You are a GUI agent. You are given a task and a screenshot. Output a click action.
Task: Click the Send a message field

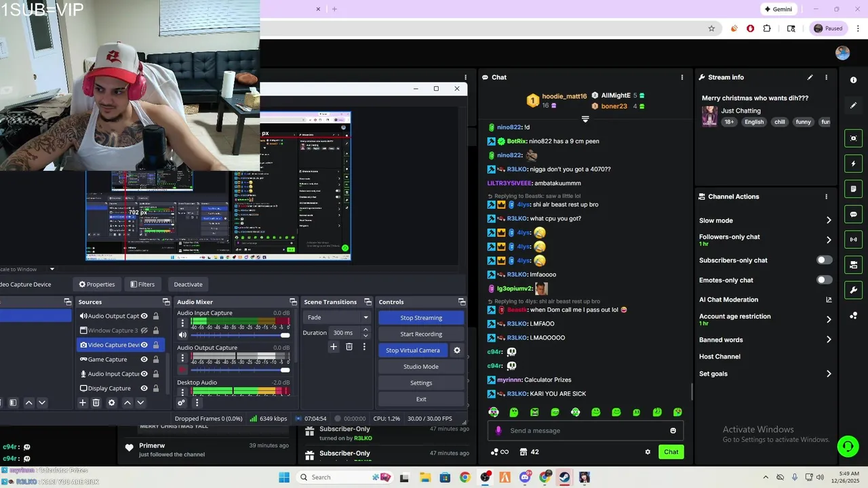(585, 430)
